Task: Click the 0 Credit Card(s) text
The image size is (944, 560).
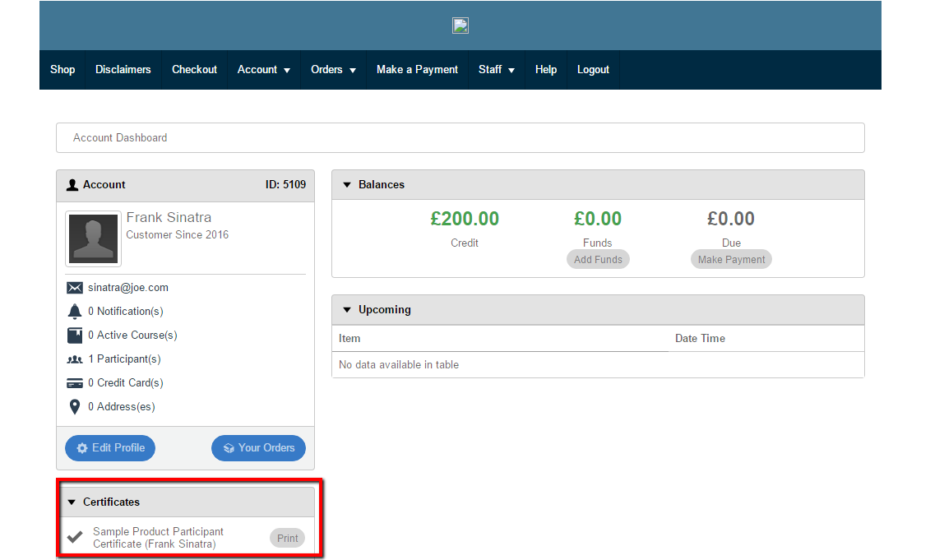Action: coord(126,383)
